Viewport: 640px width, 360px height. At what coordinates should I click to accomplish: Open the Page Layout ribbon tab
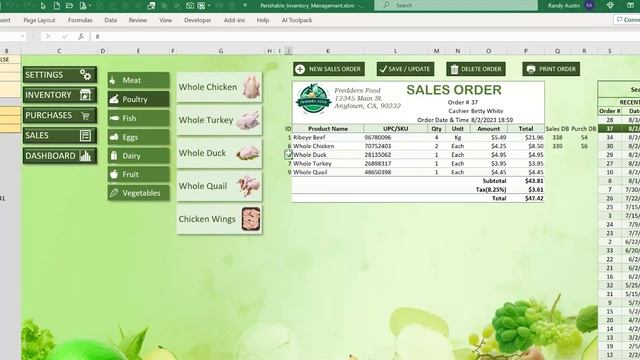(39, 20)
